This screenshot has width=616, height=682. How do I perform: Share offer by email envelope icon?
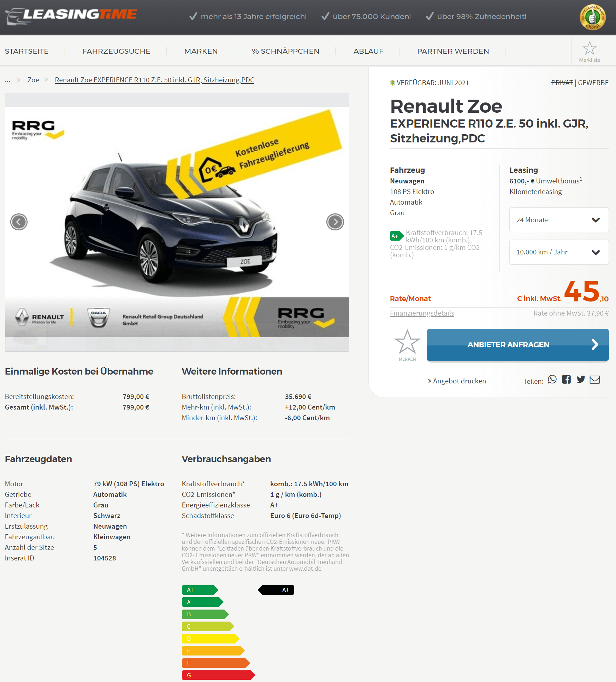(x=595, y=380)
